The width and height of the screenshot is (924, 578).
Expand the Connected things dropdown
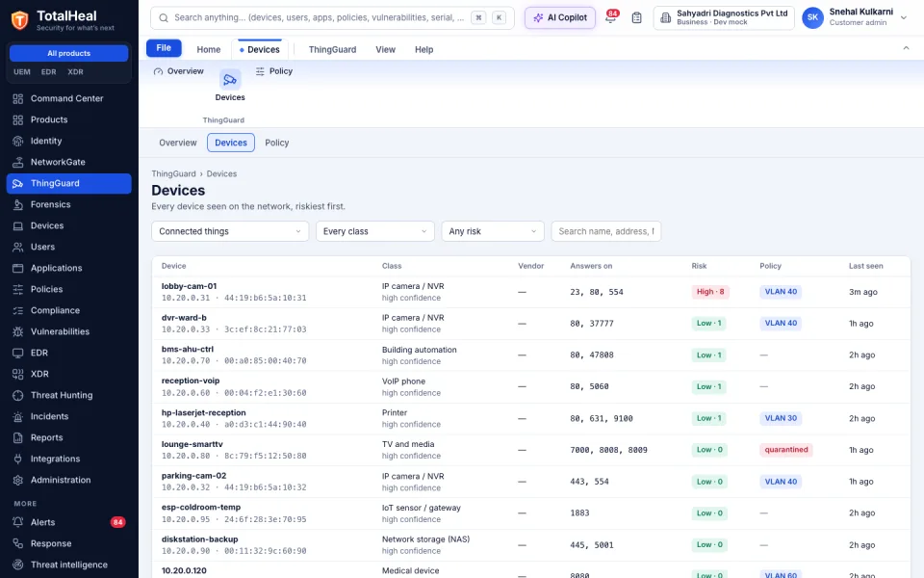(x=230, y=231)
